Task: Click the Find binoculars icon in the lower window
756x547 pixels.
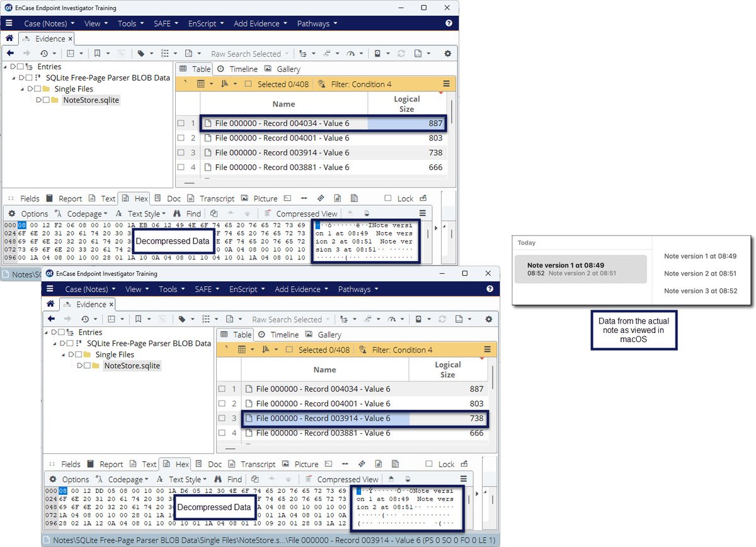Action: tap(218, 480)
